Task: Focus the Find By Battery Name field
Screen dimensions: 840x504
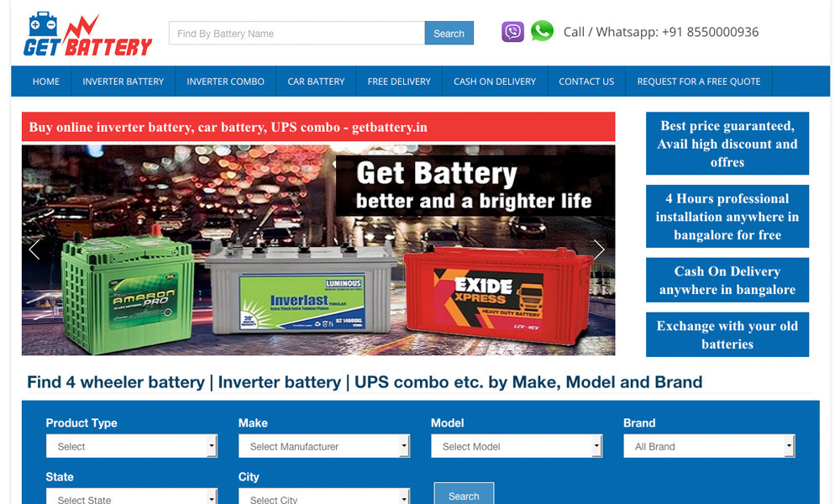Action: click(297, 34)
